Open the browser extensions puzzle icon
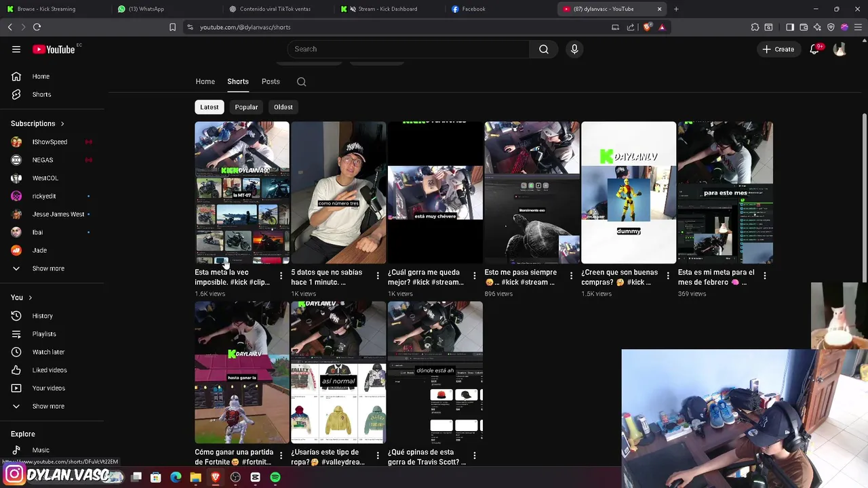868x488 pixels. pyautogui.click(x=755, y=27)
